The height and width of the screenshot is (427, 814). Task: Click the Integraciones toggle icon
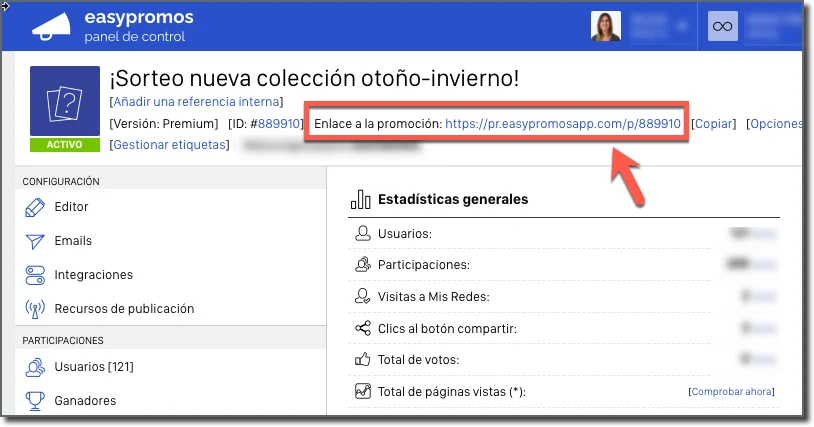tap(35, 275)
